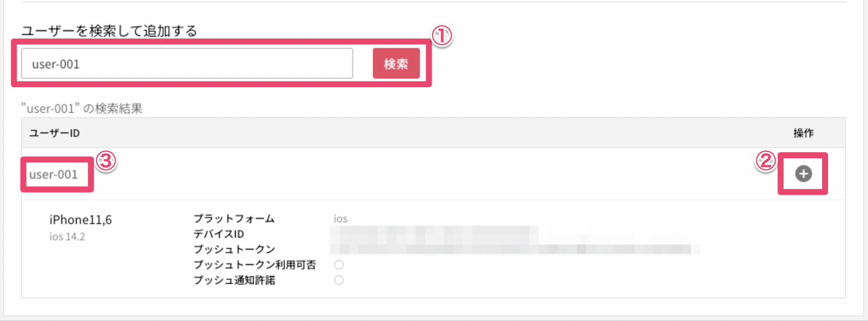
Task: Toggle the プッシュ通知許諾 circle indicator
Action: click(339, 280)
